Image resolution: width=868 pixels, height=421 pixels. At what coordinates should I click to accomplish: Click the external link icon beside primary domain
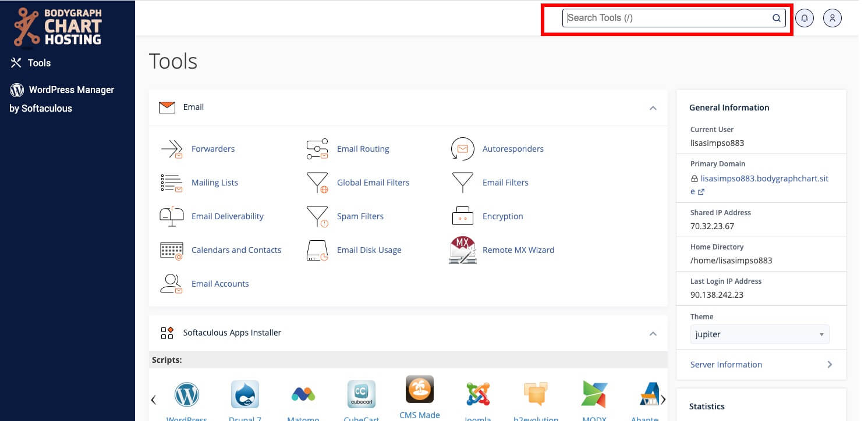click(x=702, y=192)
